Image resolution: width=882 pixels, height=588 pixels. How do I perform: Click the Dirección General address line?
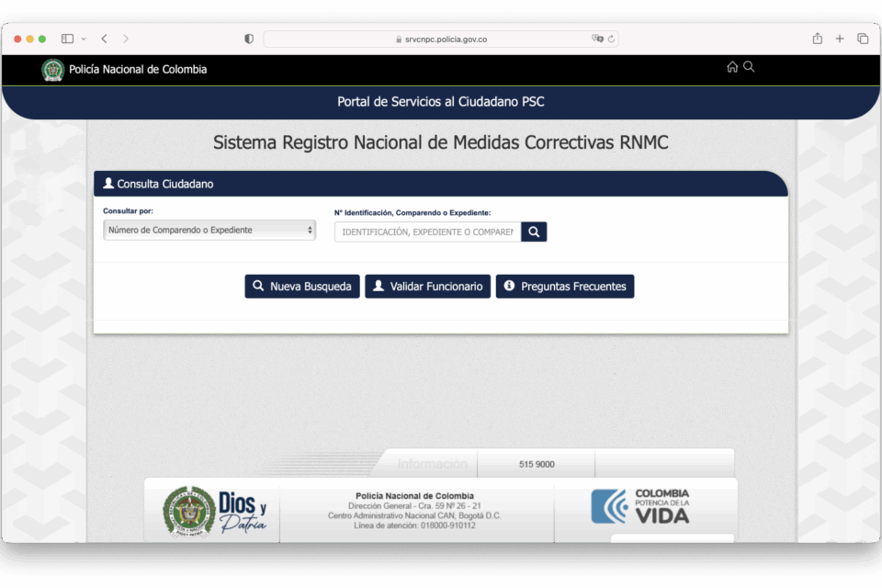(414, 506)
